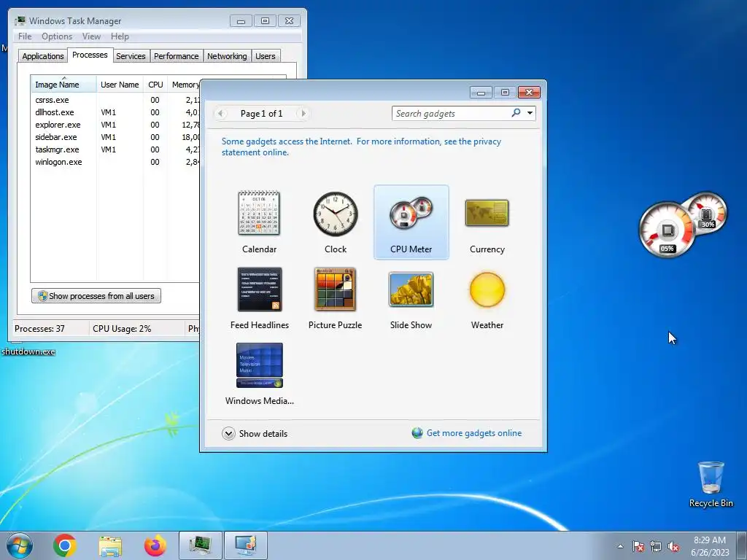
Task: Sort by Image Name column header
Action: [x=64, y=85]
